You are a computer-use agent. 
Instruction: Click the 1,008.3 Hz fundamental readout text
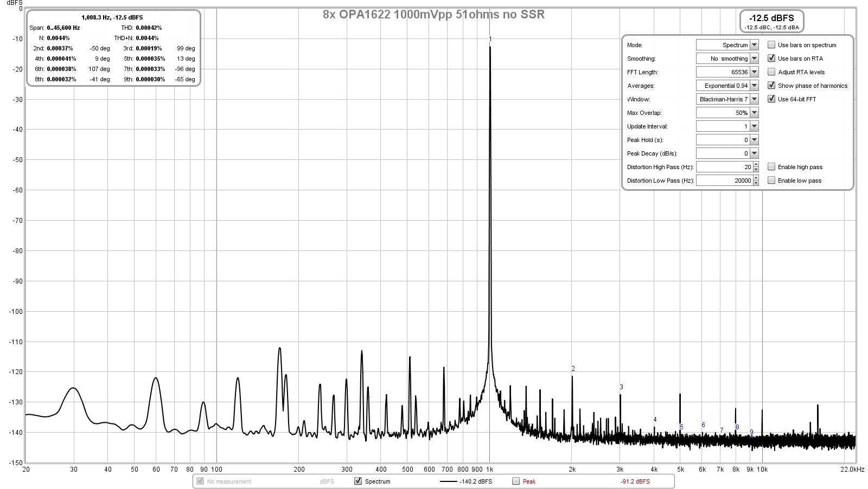pos(112,17)
